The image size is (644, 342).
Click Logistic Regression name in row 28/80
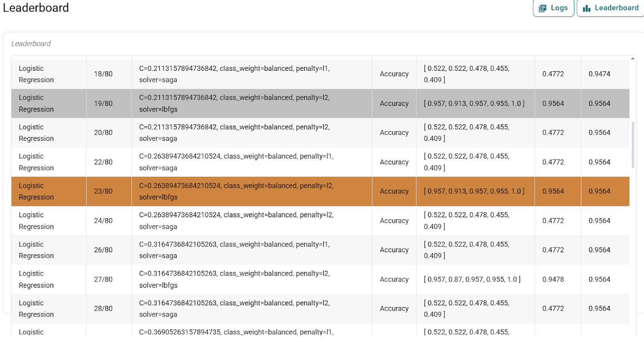pos(36,309)
